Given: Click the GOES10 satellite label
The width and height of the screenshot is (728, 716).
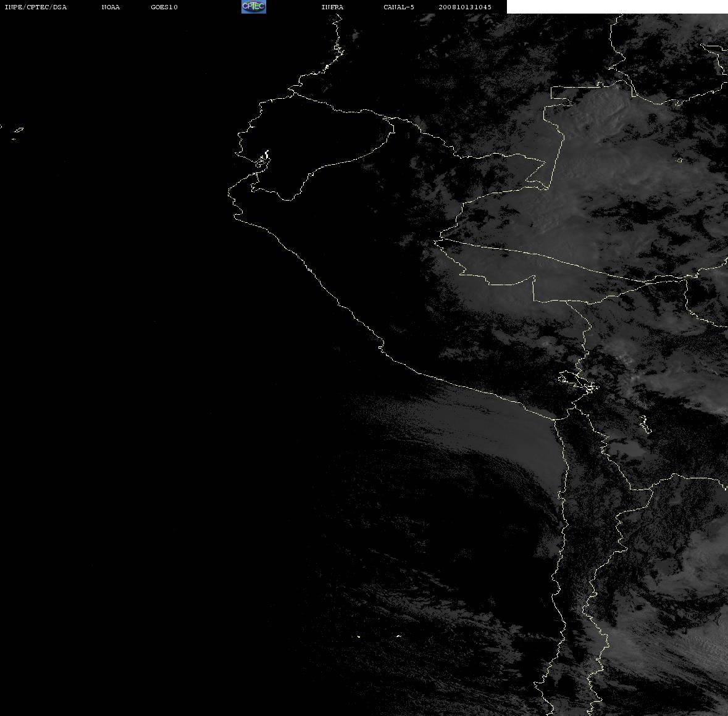Looking at the screenshot, I should 164,7.
